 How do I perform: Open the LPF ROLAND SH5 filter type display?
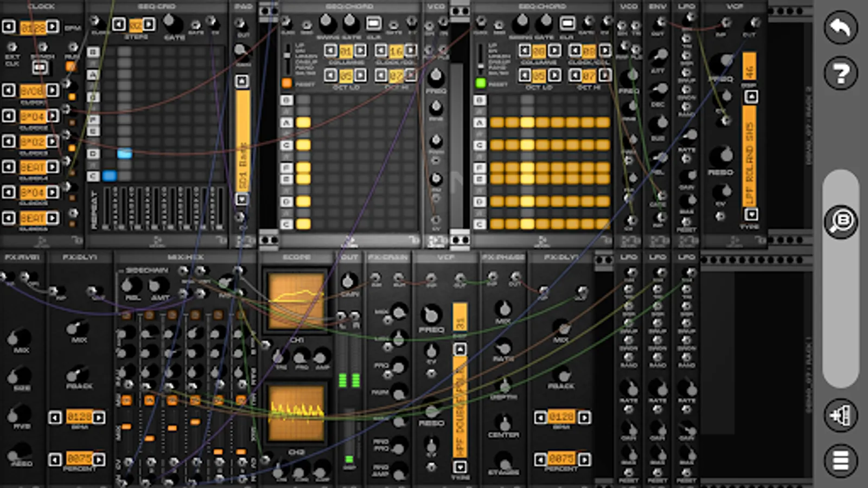click(750, 156)
